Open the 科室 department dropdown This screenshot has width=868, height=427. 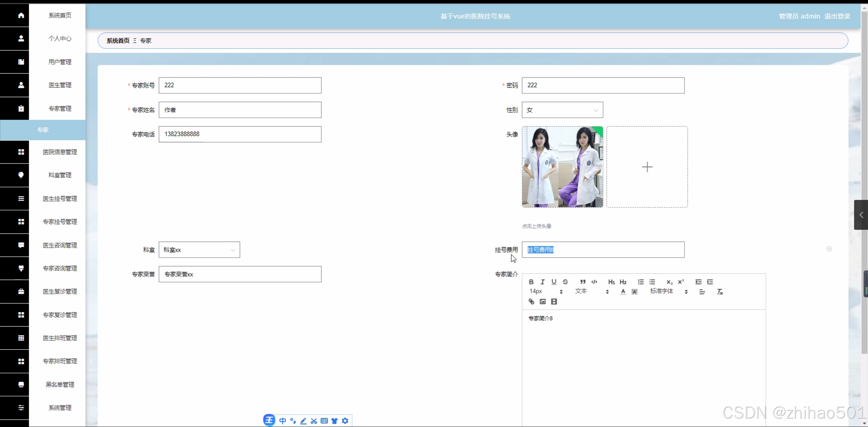click(x=199, y=250)
